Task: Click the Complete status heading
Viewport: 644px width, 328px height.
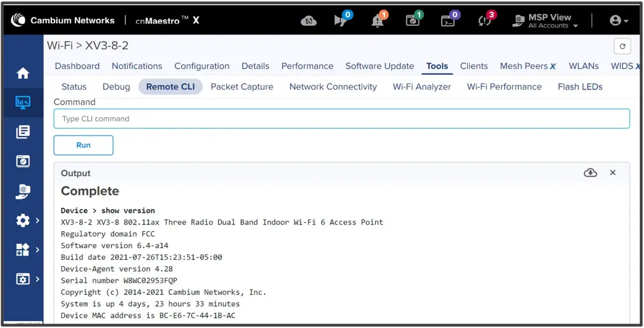Action: pos(90,191)
